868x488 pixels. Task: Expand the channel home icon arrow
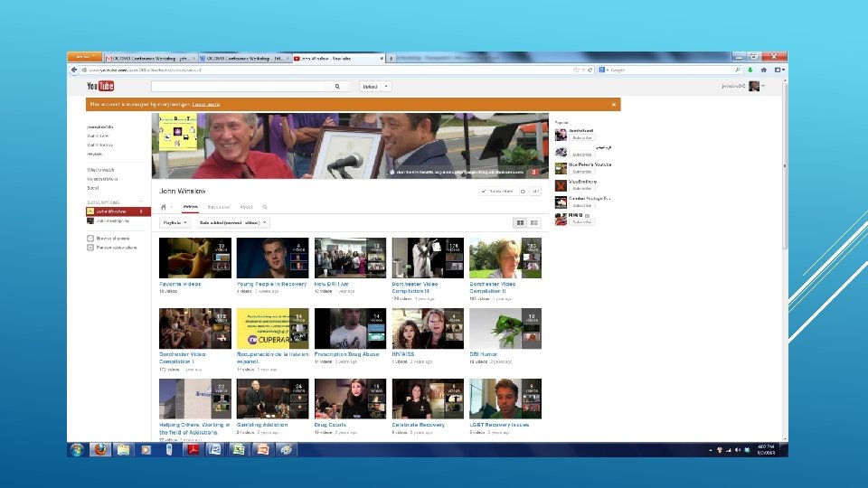coord(171,207)
